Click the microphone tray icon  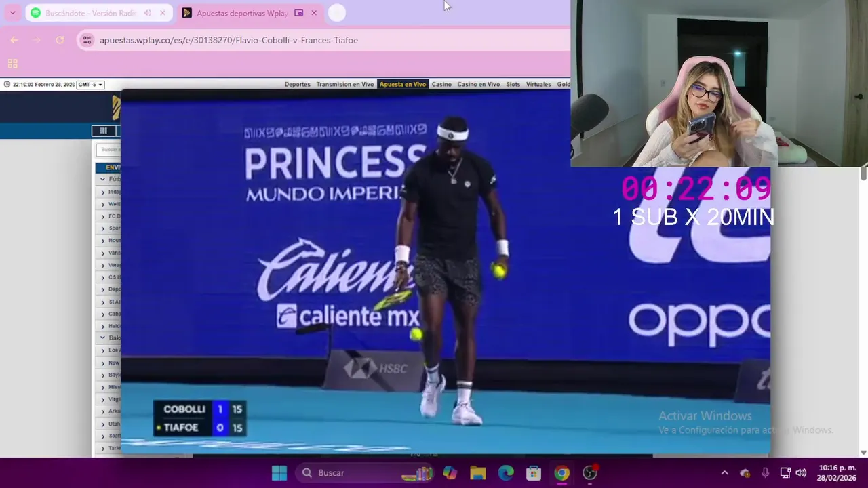tap(766, 473)
